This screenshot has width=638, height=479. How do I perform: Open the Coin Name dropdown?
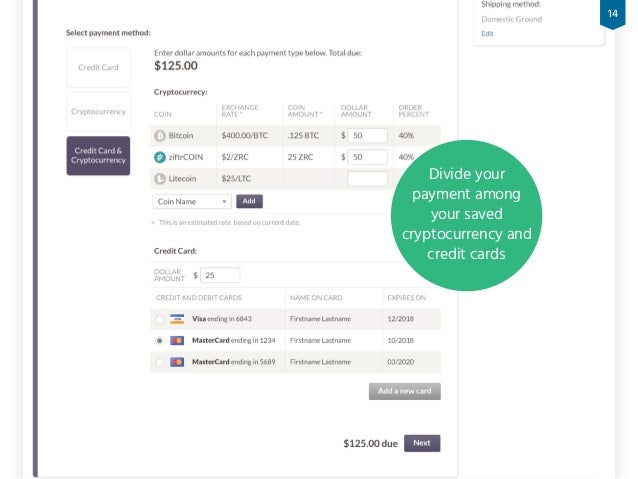[192, 201]
